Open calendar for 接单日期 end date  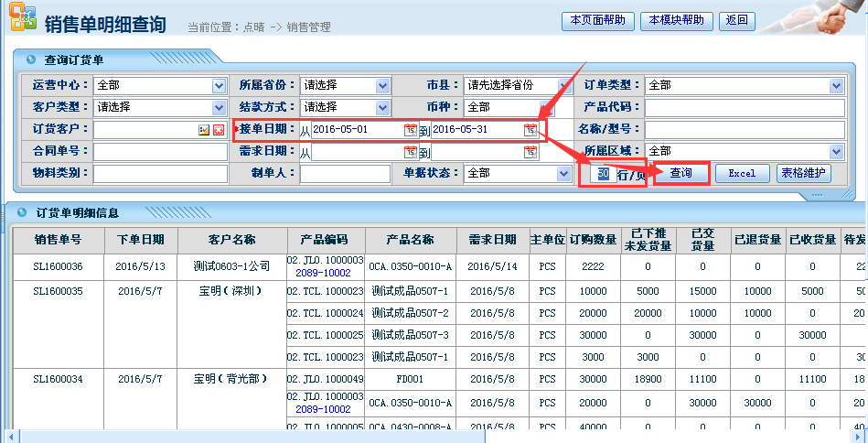(x=530, y=130)
